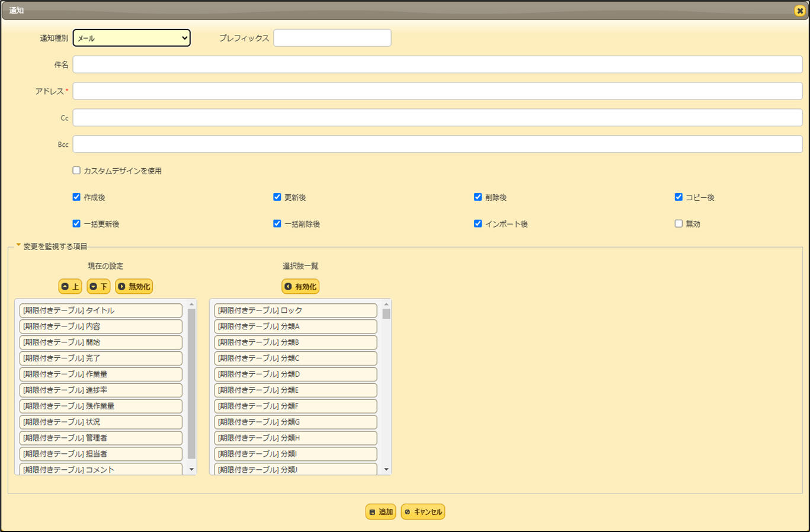Click the 無効化 button
The height and width of the screenshot is (532, 810).
(x=134, y=287)
